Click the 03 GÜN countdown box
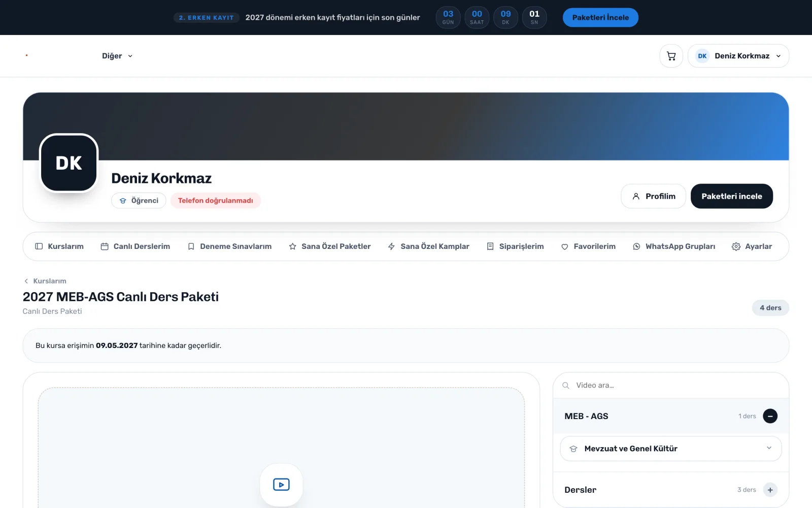The height and width of the screenshot is (508, 812). point(448,17)
